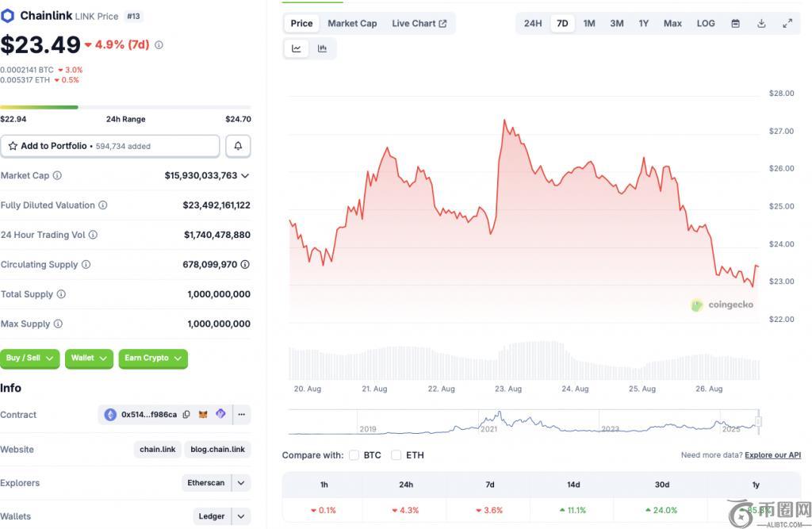Open the calendar date range picker
Image resolution: width=812 pixels, height=529 pixels.
(735, 24)
